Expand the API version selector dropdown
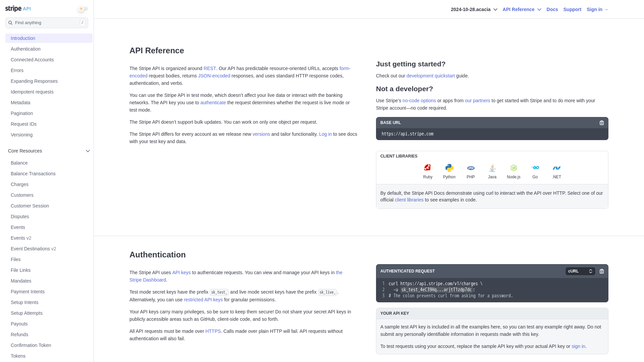Screen dimensions: 644x362 point(474,9)
